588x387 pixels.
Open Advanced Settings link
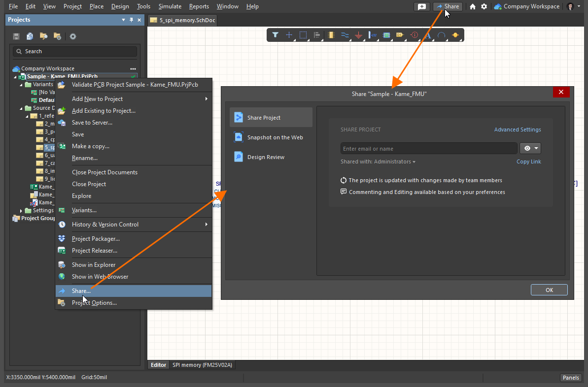point(518,129)
